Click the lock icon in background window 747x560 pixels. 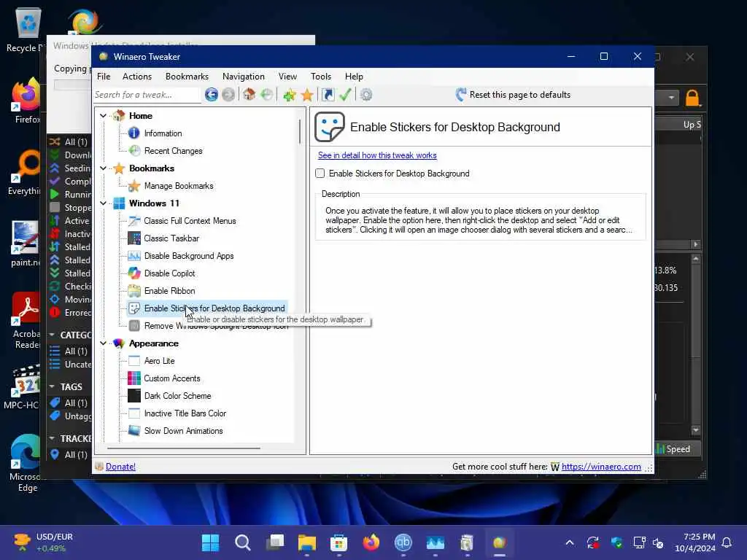692,98
